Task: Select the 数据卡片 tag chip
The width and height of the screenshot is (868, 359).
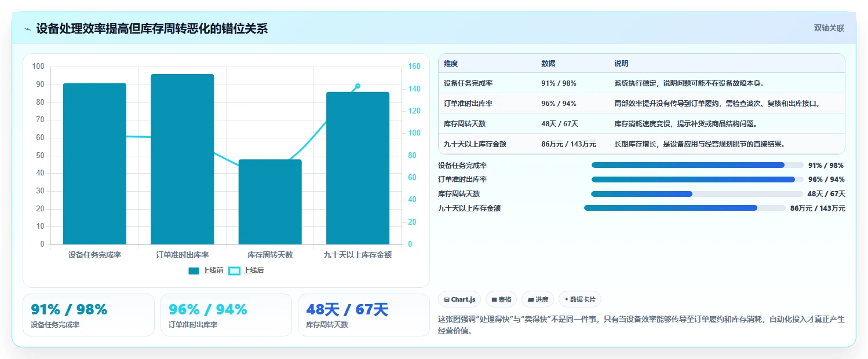Action: (580, 299)
